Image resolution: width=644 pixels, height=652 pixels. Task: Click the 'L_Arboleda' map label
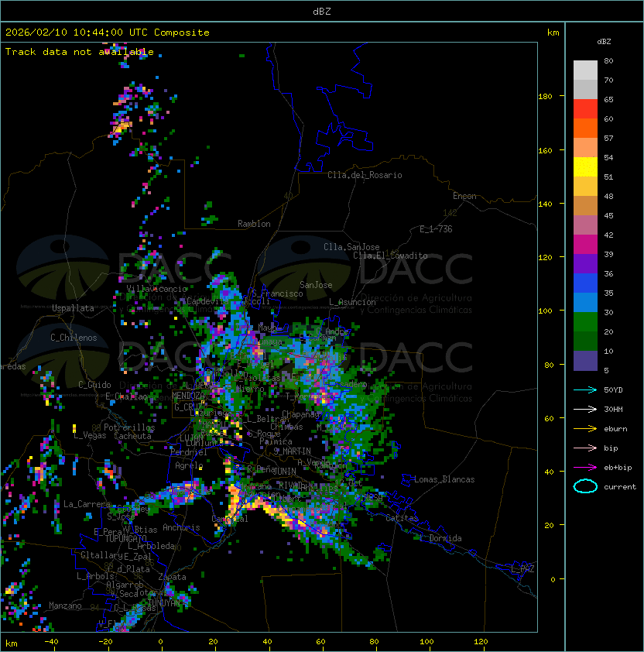click(151, 546)
